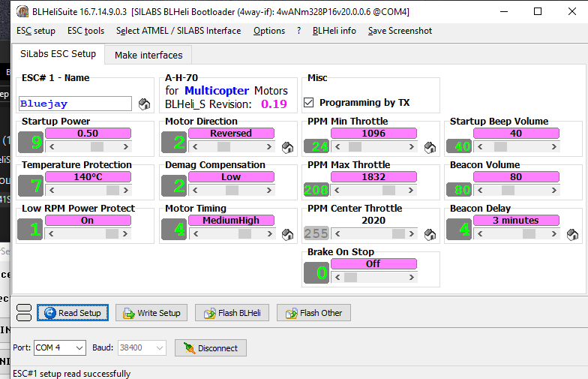Screen dimensions: 588x379
Task: Open Select ATMEL / SILABS Interface menu
Action: (x=178, y=31)
